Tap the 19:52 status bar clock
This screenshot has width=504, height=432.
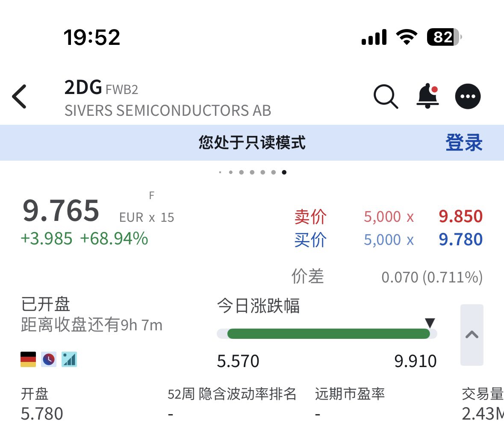tap(92, 37)
